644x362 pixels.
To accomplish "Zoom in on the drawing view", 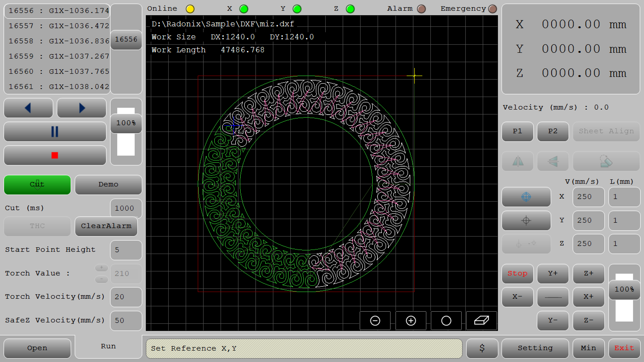I will pos(410,321).
